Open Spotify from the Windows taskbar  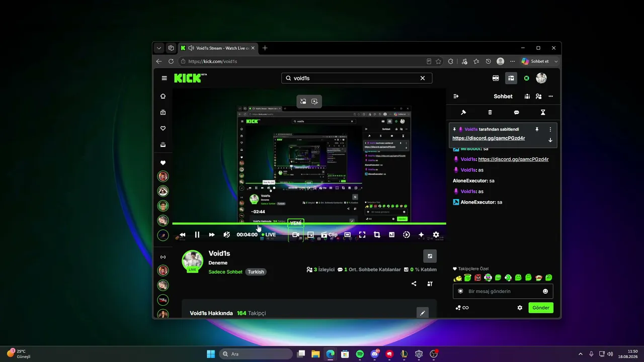click(x=360, y=354)
